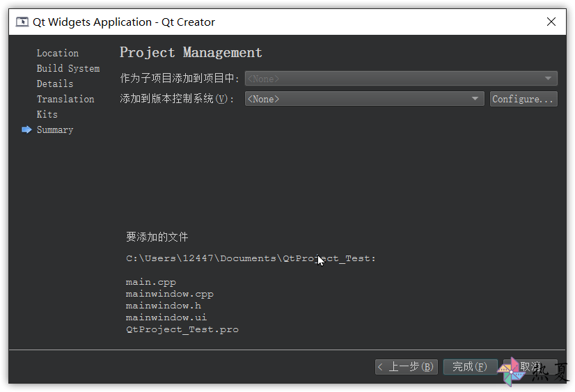Select the Build System wizard step
575x392 pixels.
[x=68, y=68]
